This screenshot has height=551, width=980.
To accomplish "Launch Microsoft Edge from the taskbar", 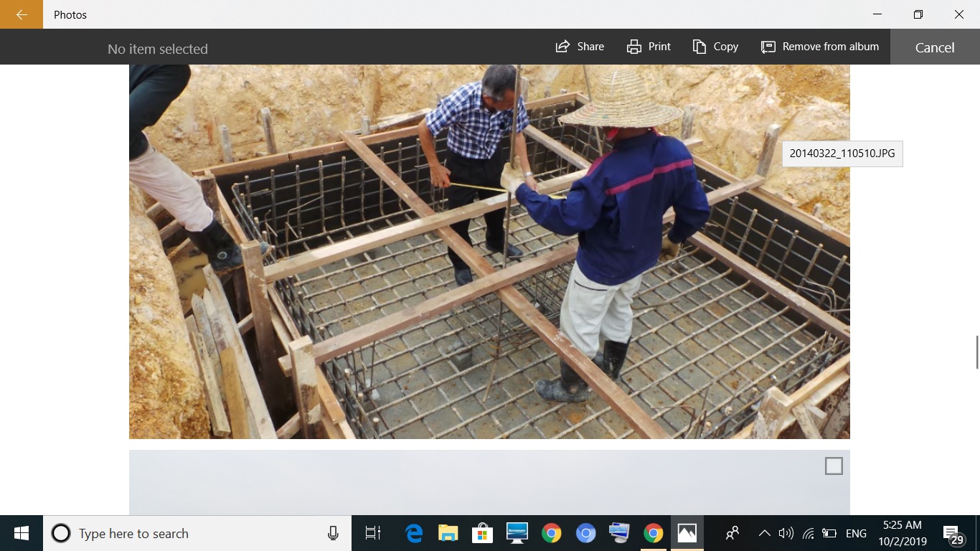I will click(414, 533).
